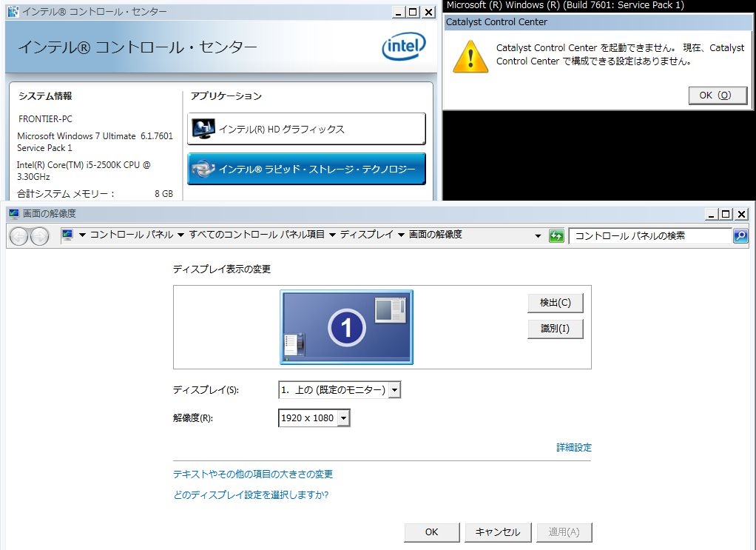Click the Intel HD Graphics monitor icon

(x=203, y=128)
